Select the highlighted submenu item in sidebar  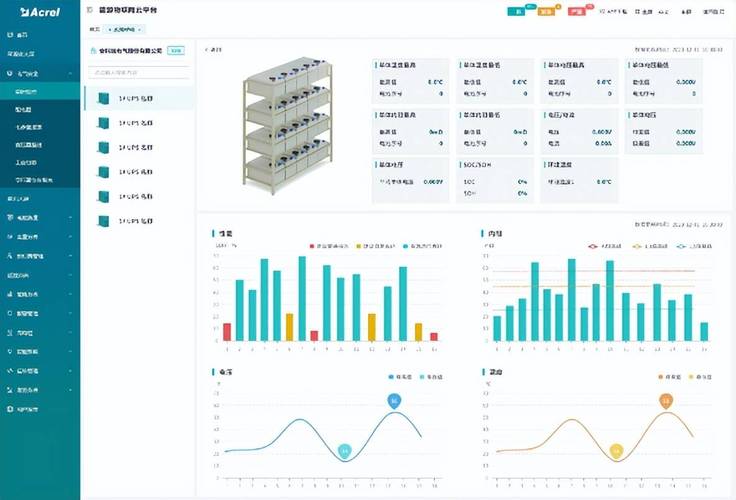point(40,92)
